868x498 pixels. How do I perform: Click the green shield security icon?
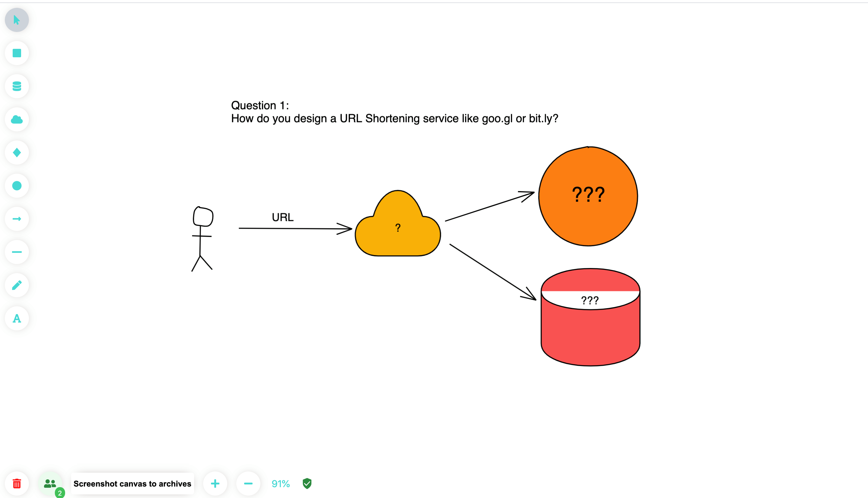[307, 483]
